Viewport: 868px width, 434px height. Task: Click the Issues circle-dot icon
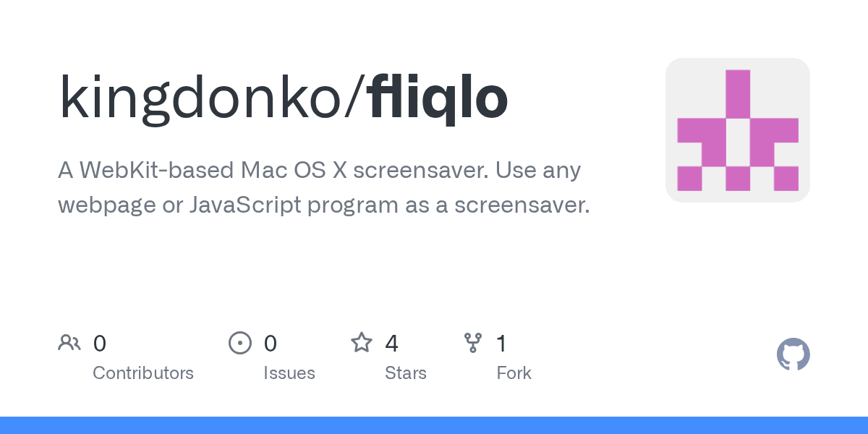pos(239,342)
